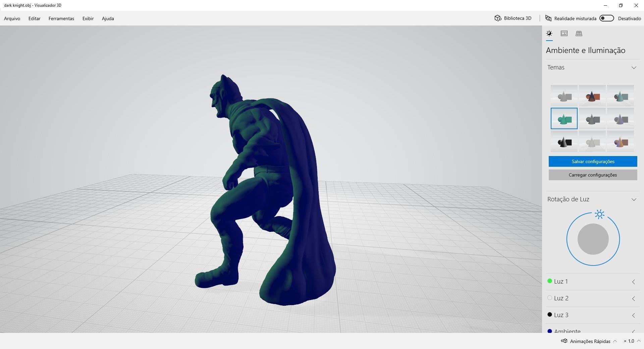Toggle the Realidade misturada switch
This screenshot has width=644, height=349.
point(606,18)
